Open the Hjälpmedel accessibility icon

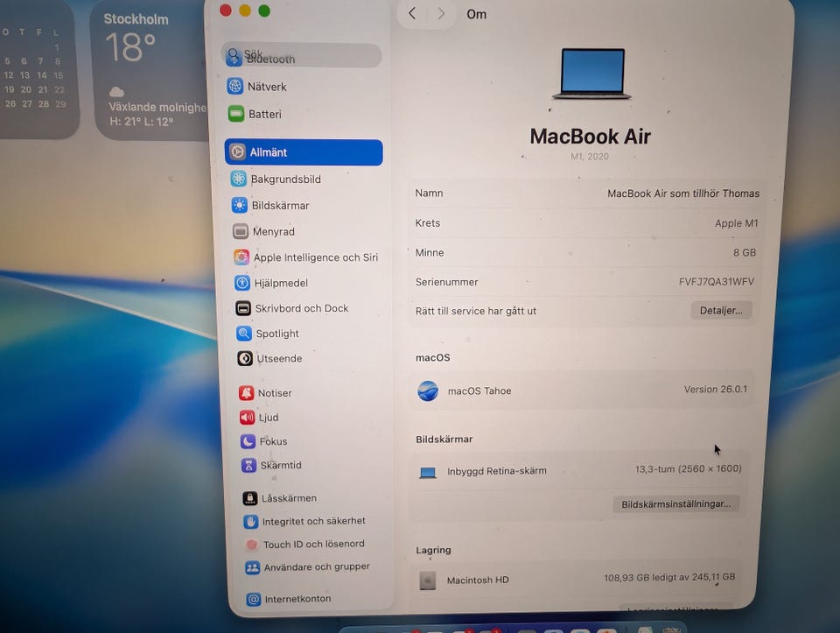coord(242,283)
